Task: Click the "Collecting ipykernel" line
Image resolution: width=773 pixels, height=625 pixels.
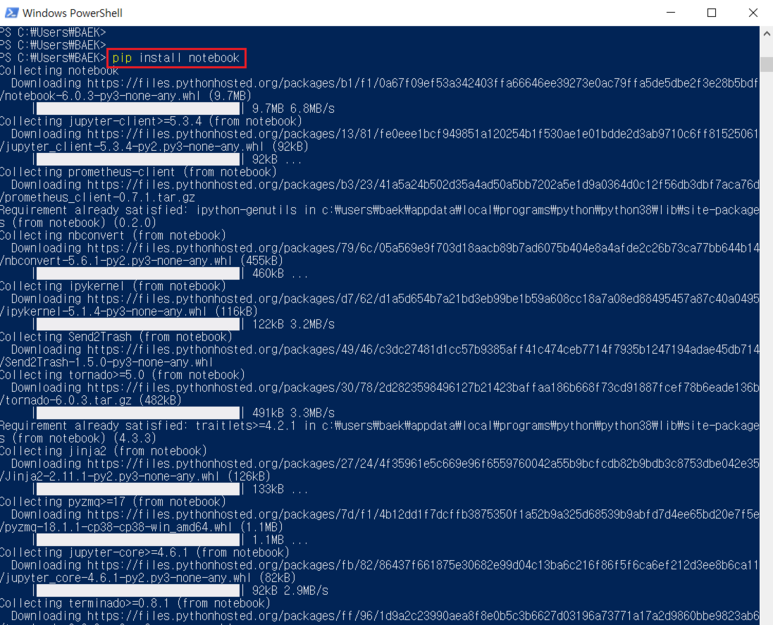Action: pyautogui.click(x=113, y=286)
